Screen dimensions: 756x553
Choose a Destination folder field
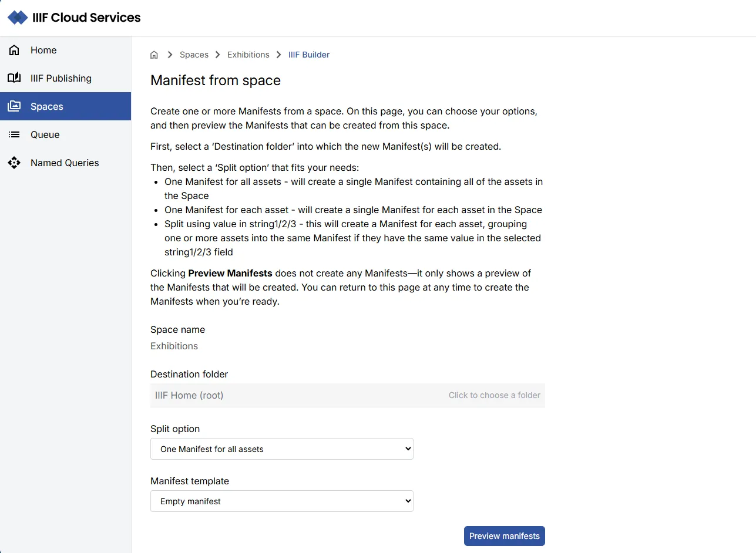coord(348,395)
